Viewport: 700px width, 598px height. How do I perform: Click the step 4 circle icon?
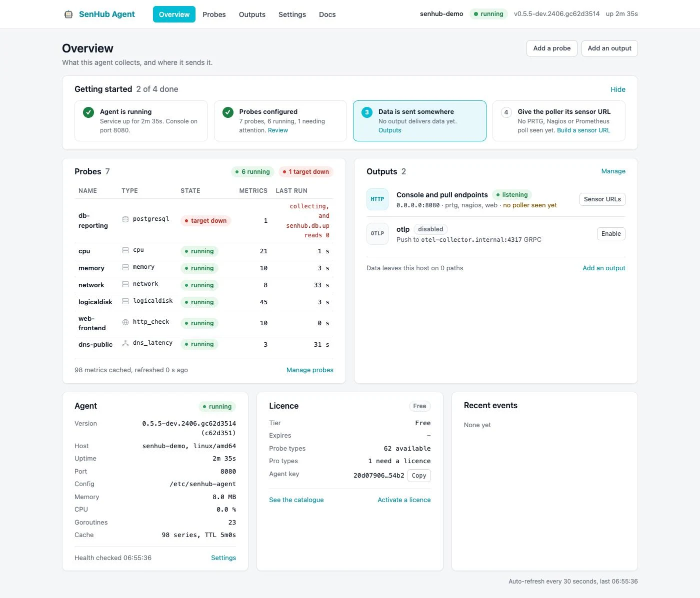point(506,112)
